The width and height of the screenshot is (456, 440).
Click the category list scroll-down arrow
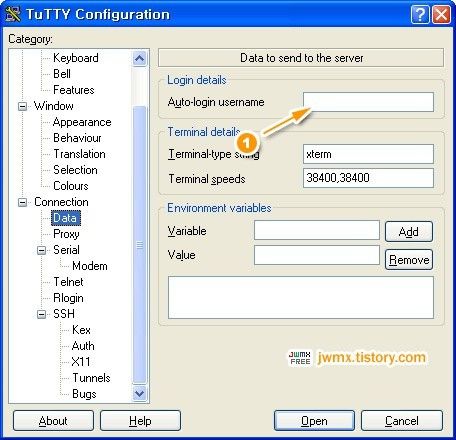139,394
